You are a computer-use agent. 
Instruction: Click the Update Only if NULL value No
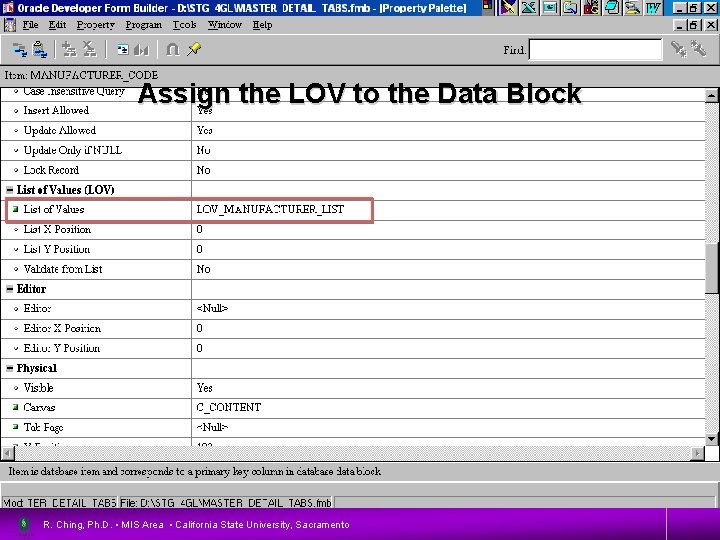(x=203, y=150)
